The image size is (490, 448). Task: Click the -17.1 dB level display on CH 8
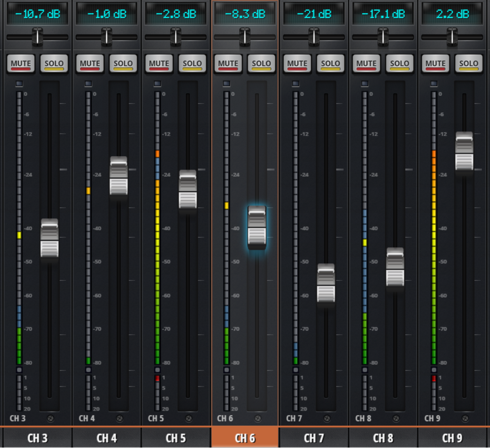pyautogui.click(x=383, y=14)
